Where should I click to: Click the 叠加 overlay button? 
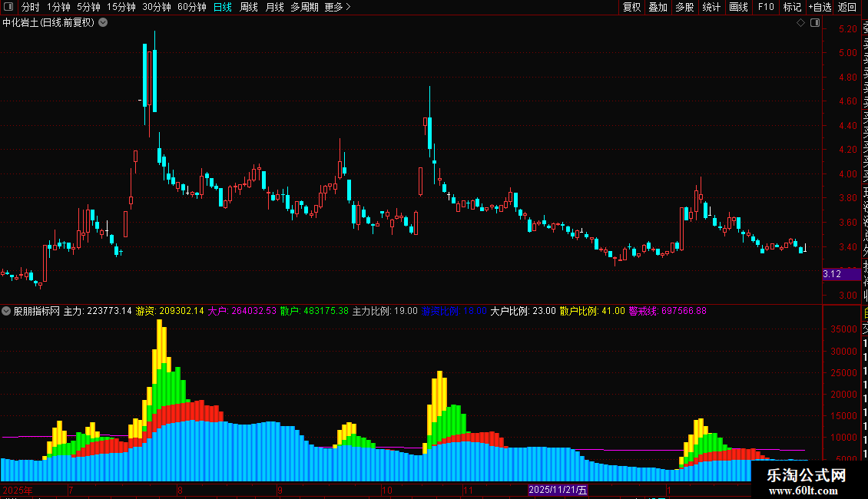[658, 7]
